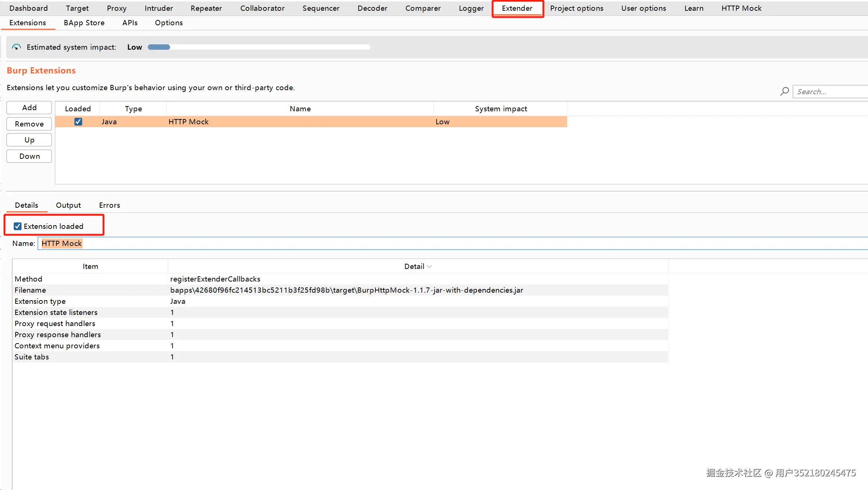Click the extension Name text field
Viewport: 868px width, 490px height.
point(445,243)
